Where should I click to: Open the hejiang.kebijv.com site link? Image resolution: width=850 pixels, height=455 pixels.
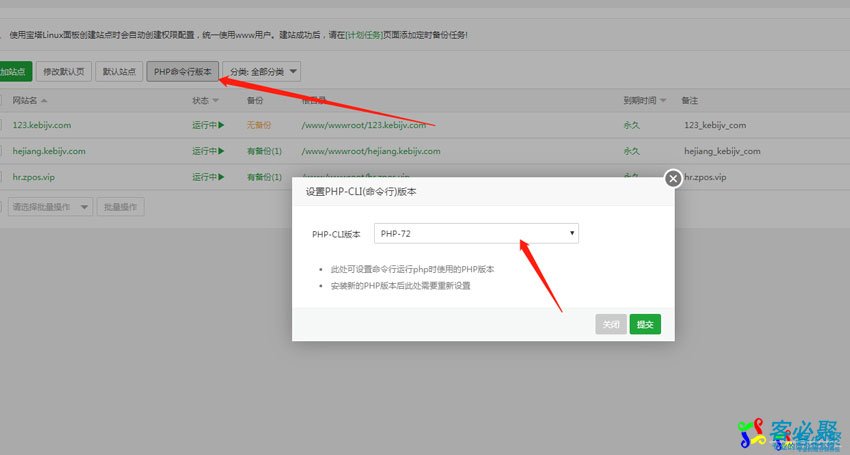[x=48, y=151]
